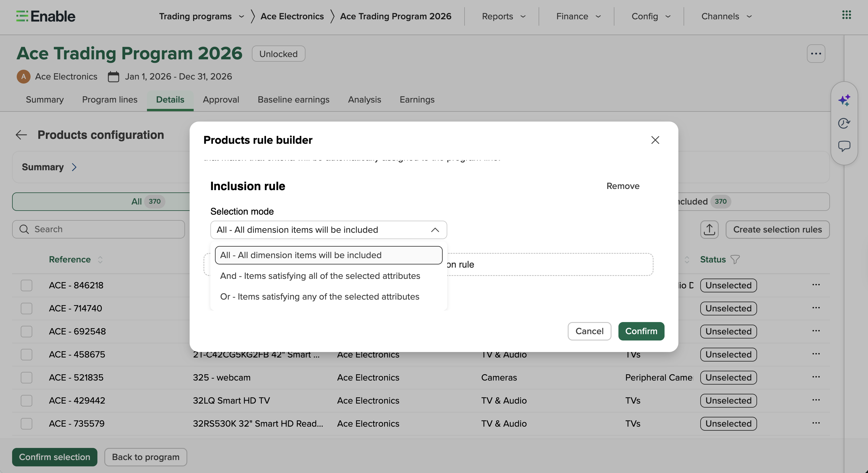Tick checkbox for ACE - 846218
868x473 pixels.
(x=26, y=285)
